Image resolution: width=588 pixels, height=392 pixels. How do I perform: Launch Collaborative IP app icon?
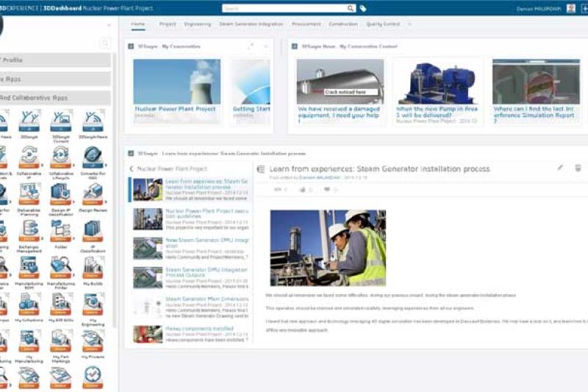pos(29,158)
